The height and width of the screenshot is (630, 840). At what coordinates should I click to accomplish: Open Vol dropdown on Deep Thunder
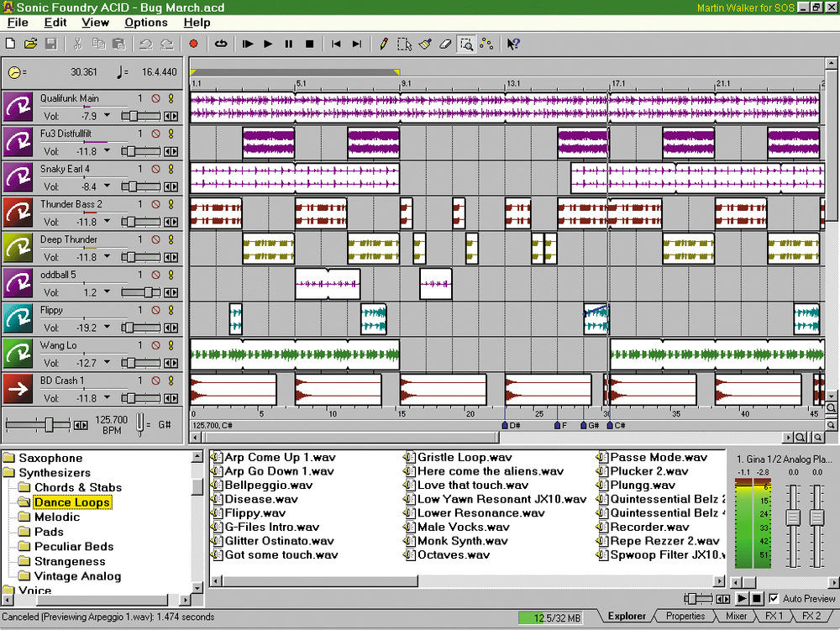click(107, 257)
